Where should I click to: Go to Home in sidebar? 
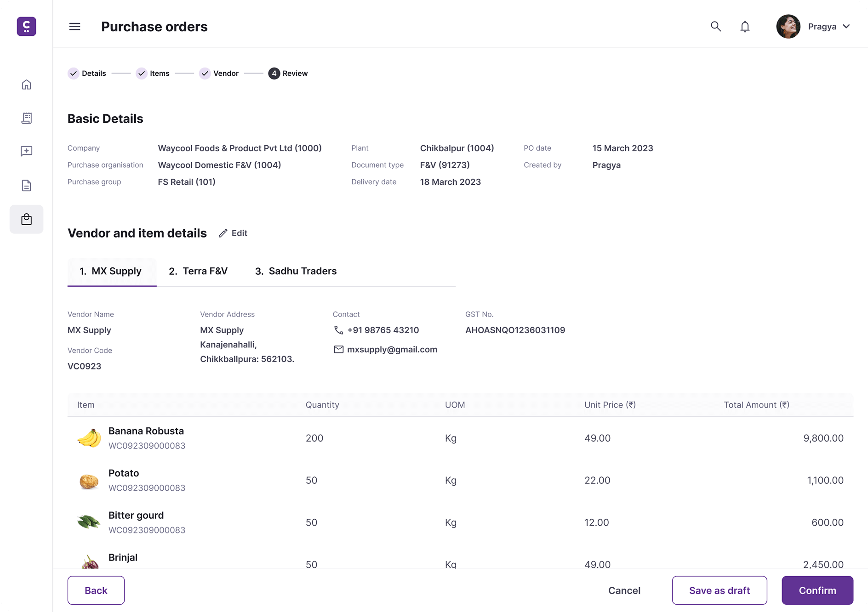coord(27,85)
